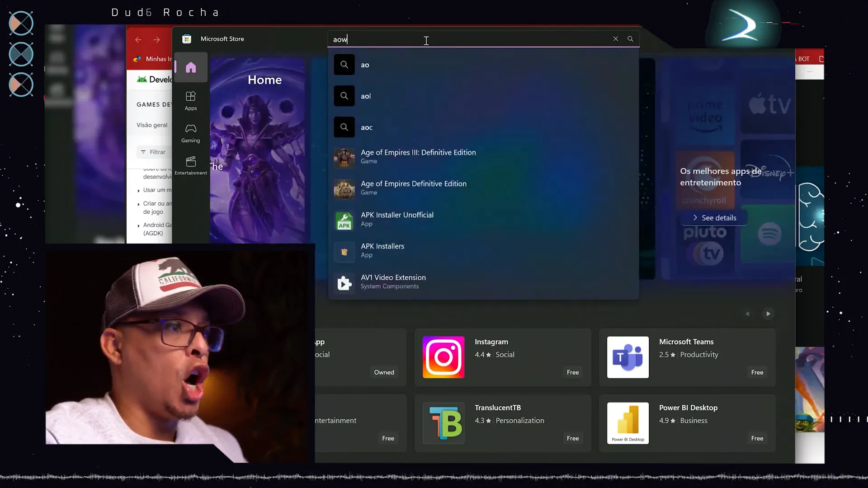
Task: Click 'Visão geral' in browser sidebar
Action: [x=152, y=125]
